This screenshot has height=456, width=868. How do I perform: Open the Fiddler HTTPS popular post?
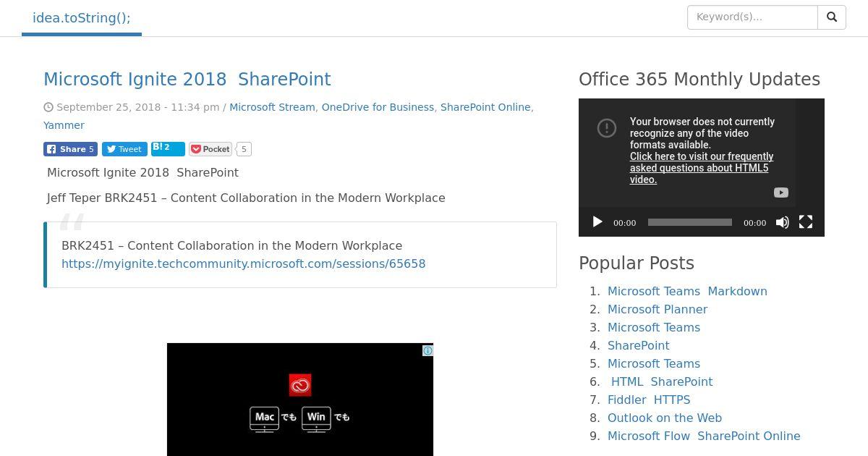click(x=649, y=400)
